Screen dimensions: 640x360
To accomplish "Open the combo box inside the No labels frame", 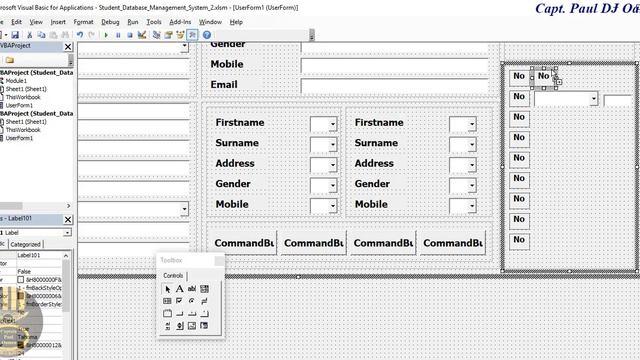I will tap(593, 98).
